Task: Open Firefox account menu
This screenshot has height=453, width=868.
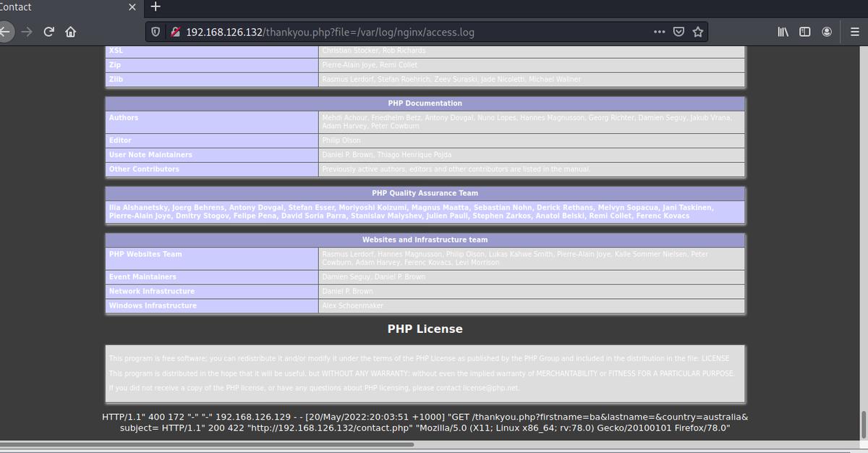Action: 826,32
